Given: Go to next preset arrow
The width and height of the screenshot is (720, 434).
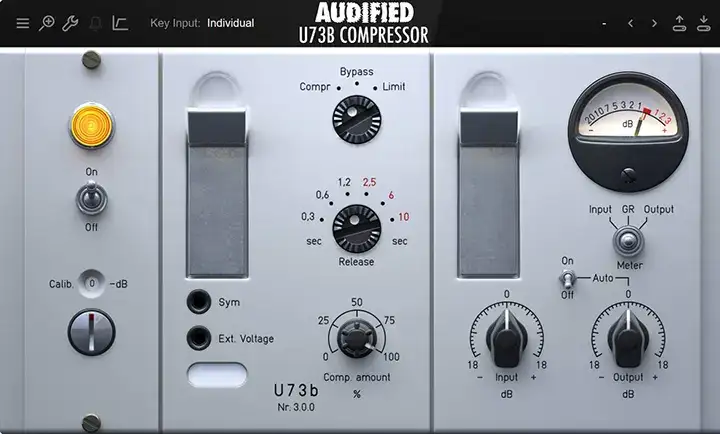Looking at the screenshot, I should point(654,23).
